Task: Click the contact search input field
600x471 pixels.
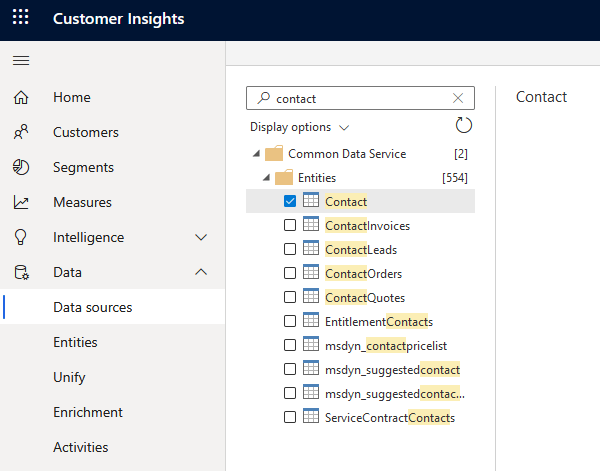Action: click(x=355, y=98)
